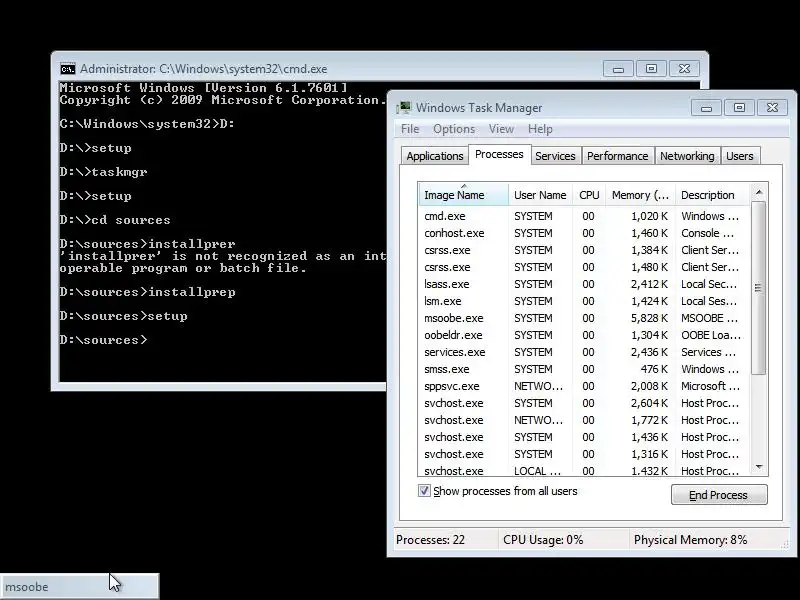This screenshot has width=800, height=600.
Task: Select the sppsvc.exe process
Action: (x=584, y=386)
